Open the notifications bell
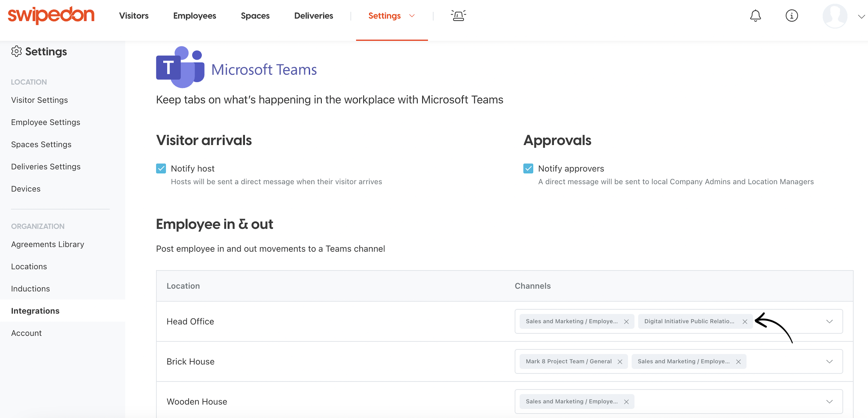868x418 pixels. [755, 16]
